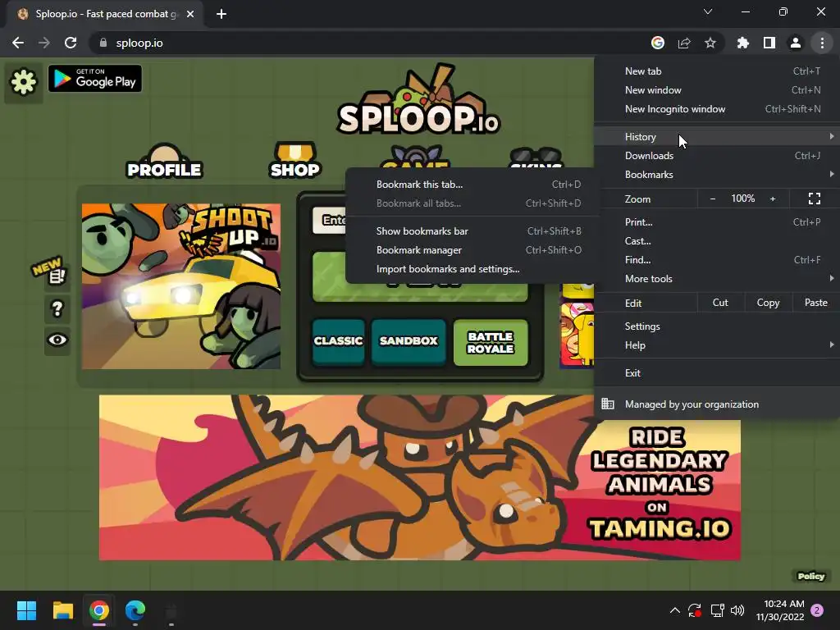Click the taskbar clock and date

780,610
